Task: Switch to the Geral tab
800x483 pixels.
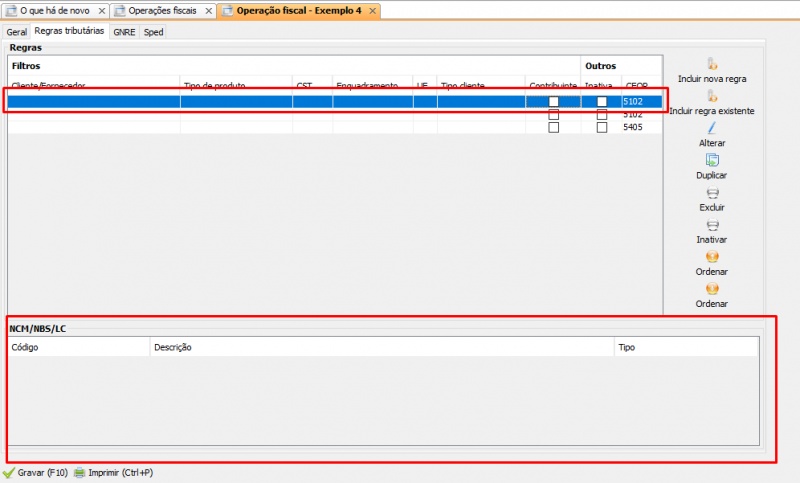Action: coord(17,32)
